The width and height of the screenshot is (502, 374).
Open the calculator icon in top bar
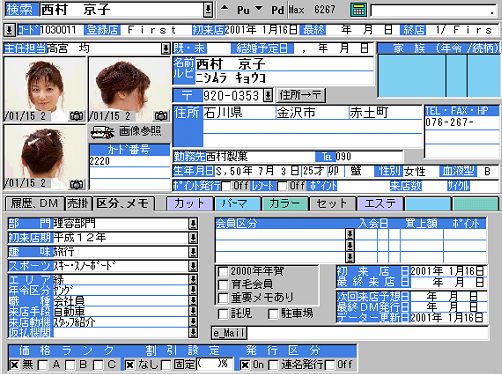point(359,10)
